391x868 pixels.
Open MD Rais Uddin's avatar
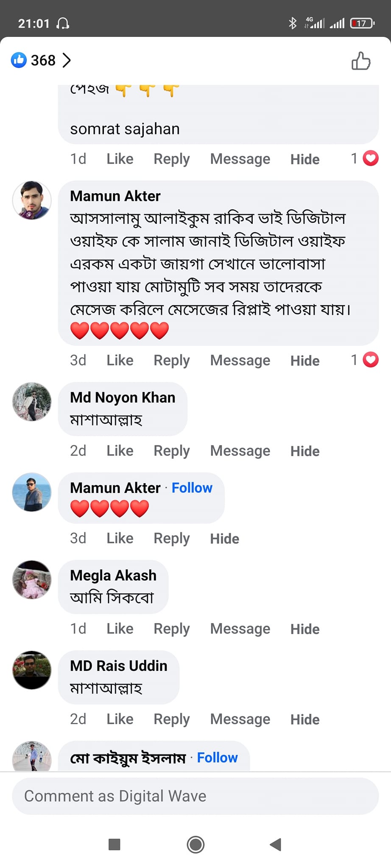click(x=32, y=670)
